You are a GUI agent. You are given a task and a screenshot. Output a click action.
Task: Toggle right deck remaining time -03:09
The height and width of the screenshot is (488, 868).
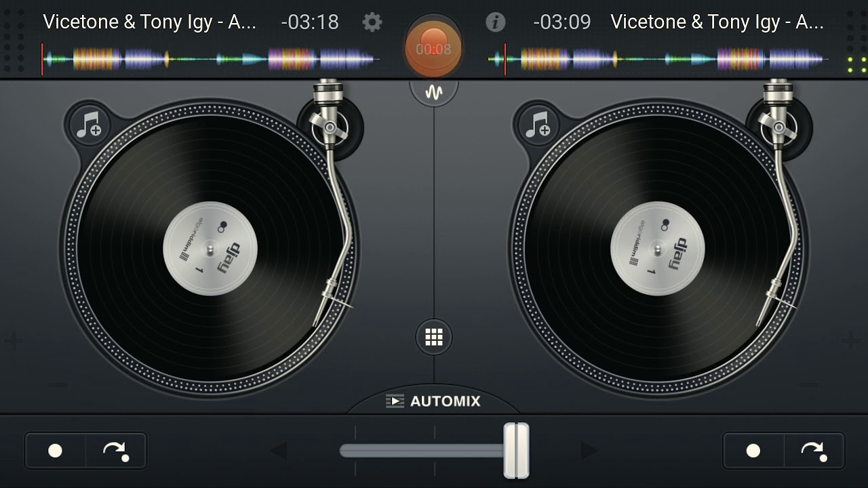click(562, 22)
